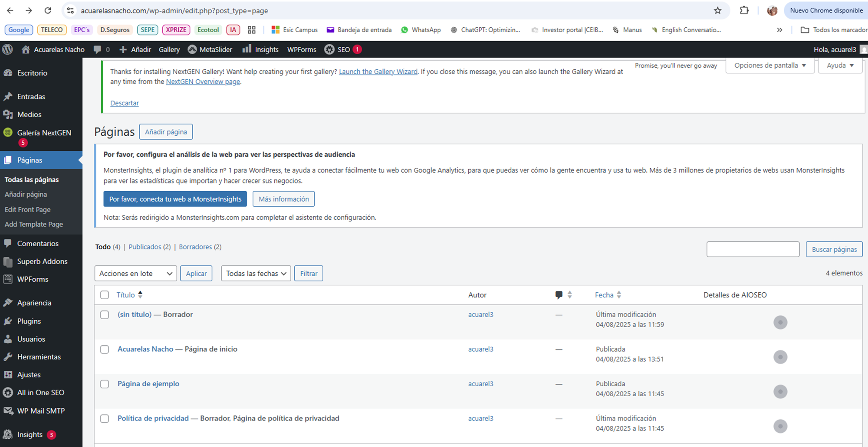Open All in One SEO in sidebar
The height and width of the screenshot is (447, 868).
(41, 392)
